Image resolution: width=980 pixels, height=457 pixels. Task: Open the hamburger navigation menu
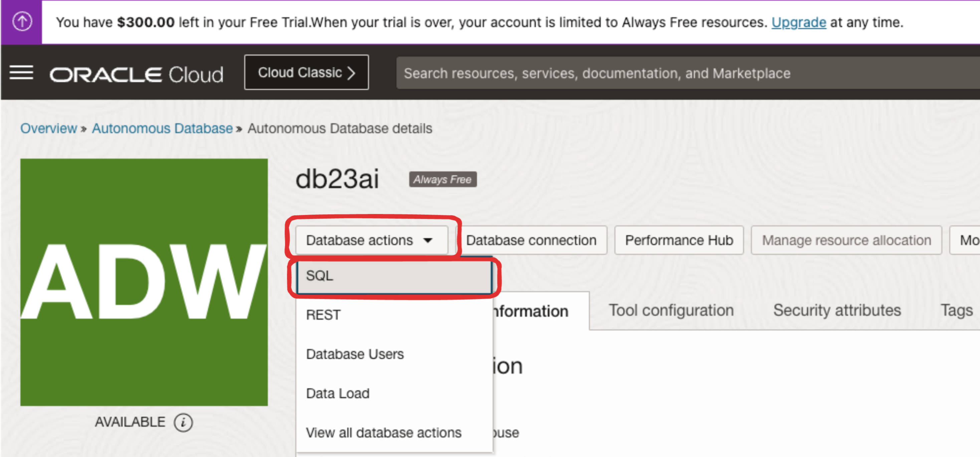21,72
